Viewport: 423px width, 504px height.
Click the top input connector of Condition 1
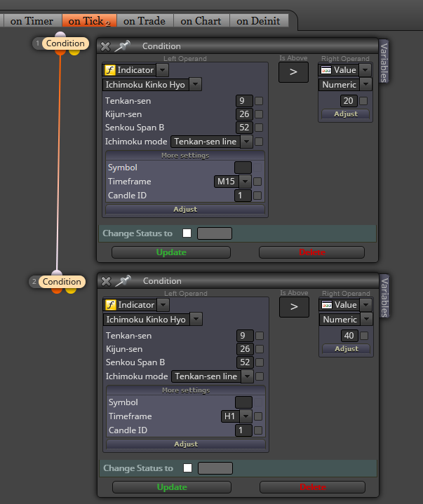pyautogui.click(x=60, y=35)
